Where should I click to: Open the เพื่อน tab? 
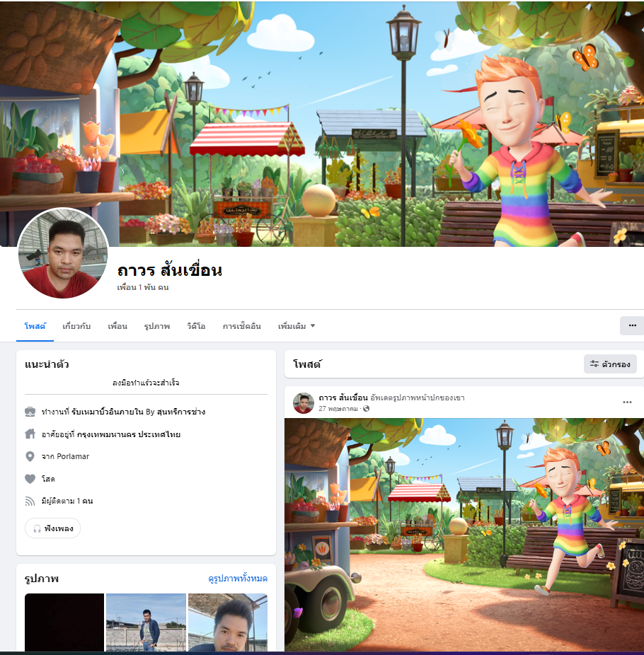(x=117, y=326)
